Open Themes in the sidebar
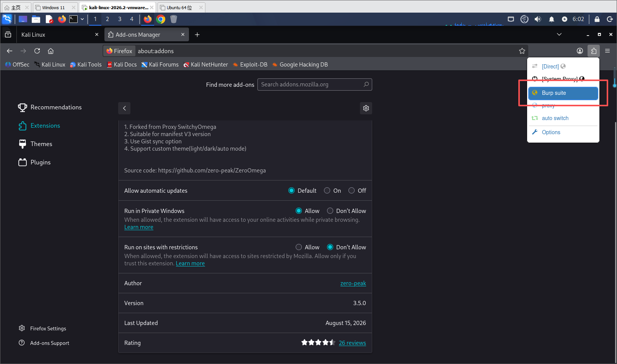The width and height of the screenshot is (617, 364). pos(35,144)
